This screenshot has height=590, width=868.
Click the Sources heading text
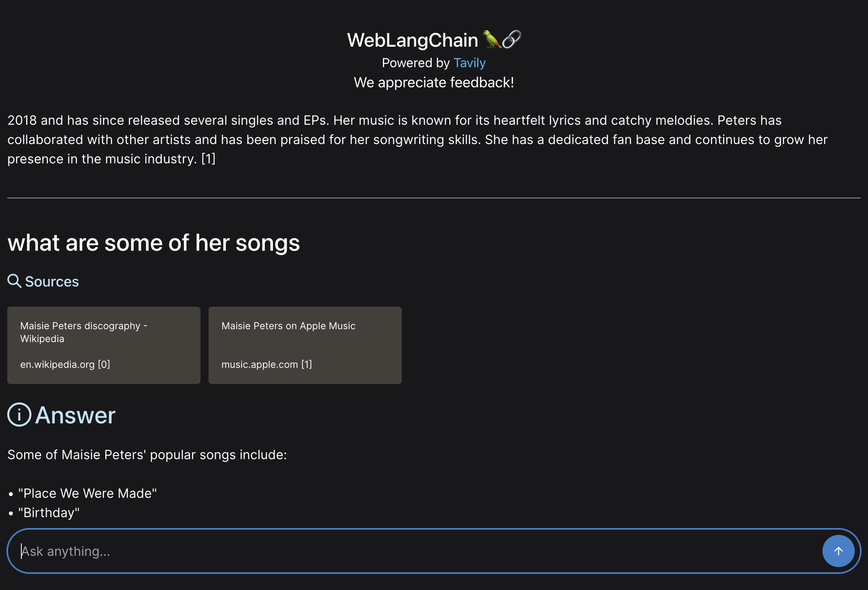pyautogui.click(x=52, y=282)
